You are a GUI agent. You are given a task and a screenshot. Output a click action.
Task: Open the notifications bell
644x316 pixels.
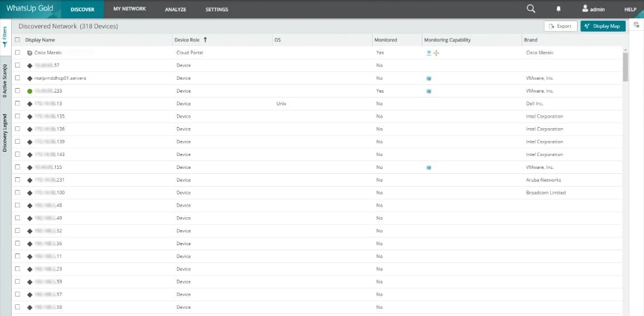point(559,9)
